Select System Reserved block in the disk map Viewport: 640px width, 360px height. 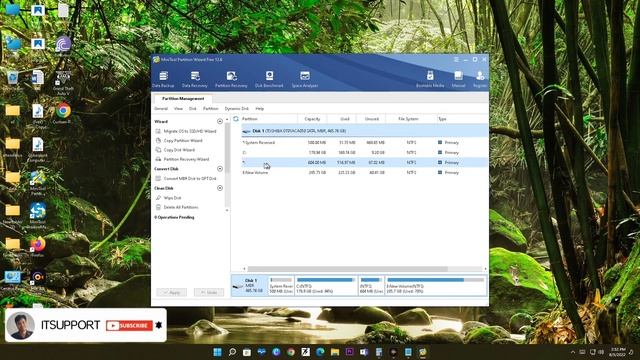click(x=281, y=285)
